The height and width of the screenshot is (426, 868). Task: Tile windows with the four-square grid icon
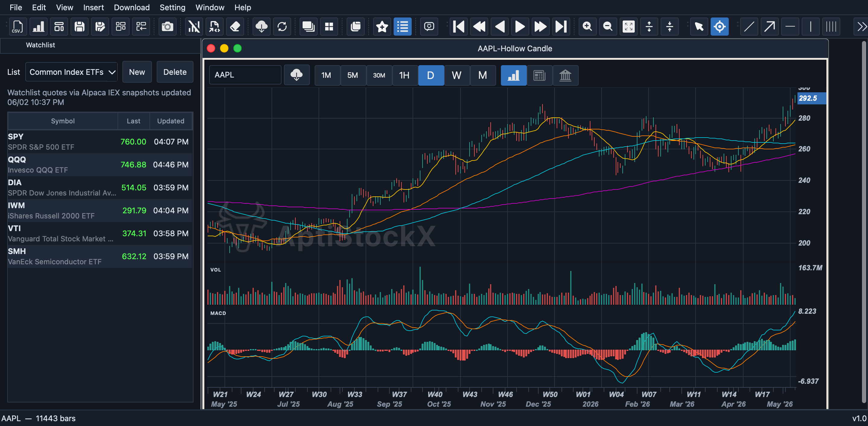point(329,26)
